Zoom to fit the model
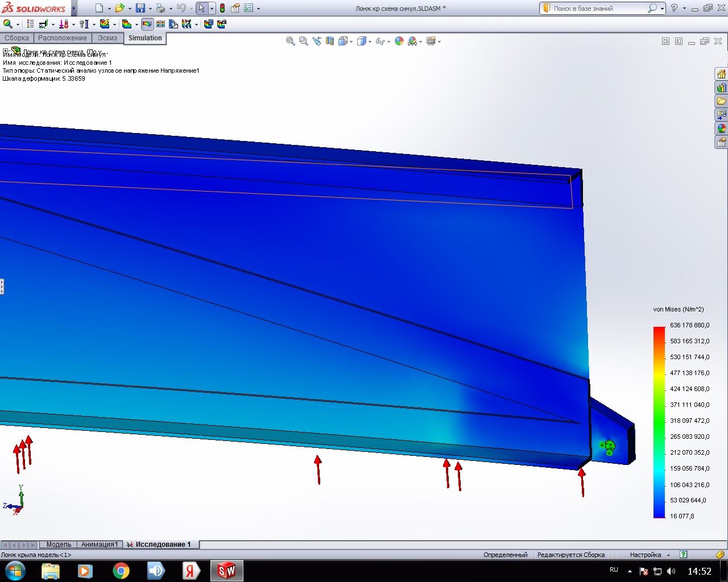Screen dimensions: 728x582 point(291,41)
